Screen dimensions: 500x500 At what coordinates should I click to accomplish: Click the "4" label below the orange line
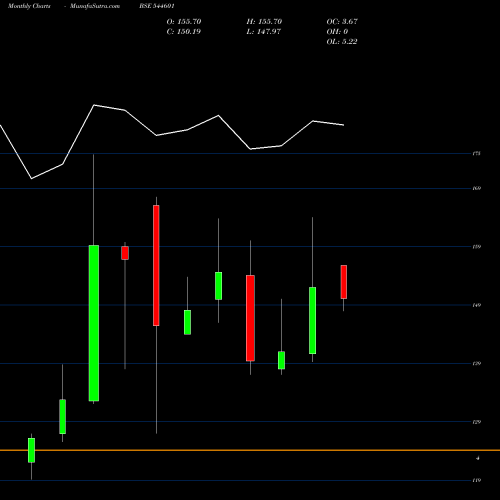478,458
